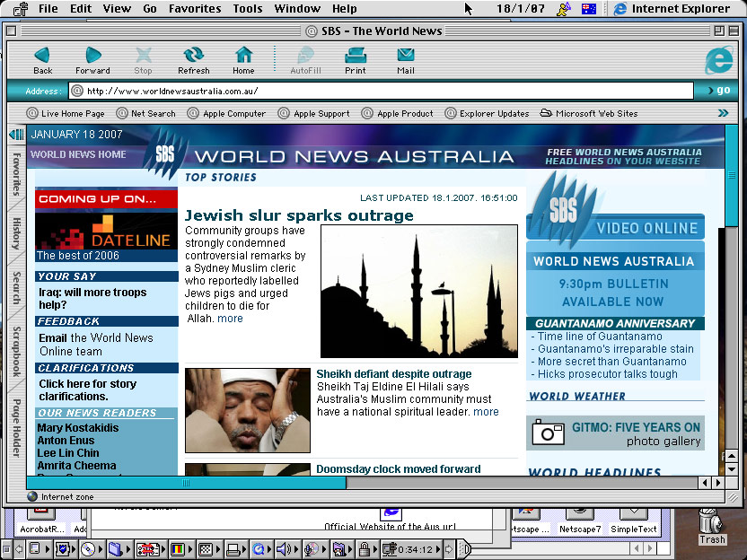Click the yellow running-figure menu bar icon
The height and width of the screenshot is (560, 747).
[564, 9]
